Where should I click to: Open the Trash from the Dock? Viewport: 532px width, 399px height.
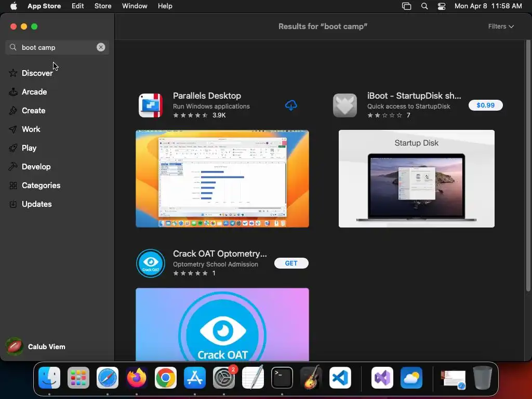pos(483,377)
